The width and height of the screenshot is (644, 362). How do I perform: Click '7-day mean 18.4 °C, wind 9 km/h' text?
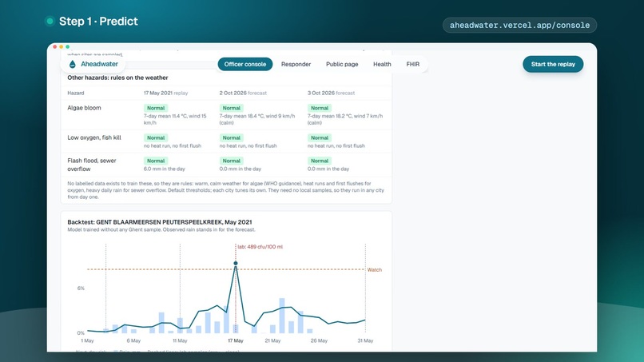(257, 119)
